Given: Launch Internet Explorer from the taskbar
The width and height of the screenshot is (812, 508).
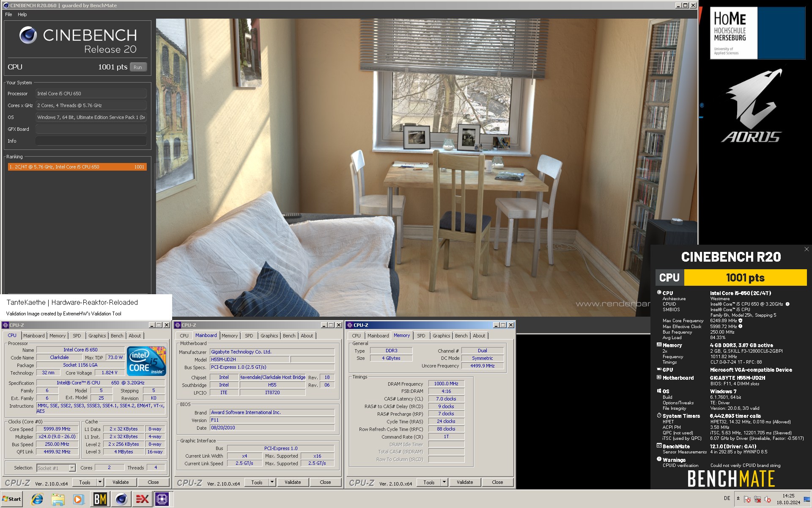Looking at the screenshot, I should click(x=37, y=499).
